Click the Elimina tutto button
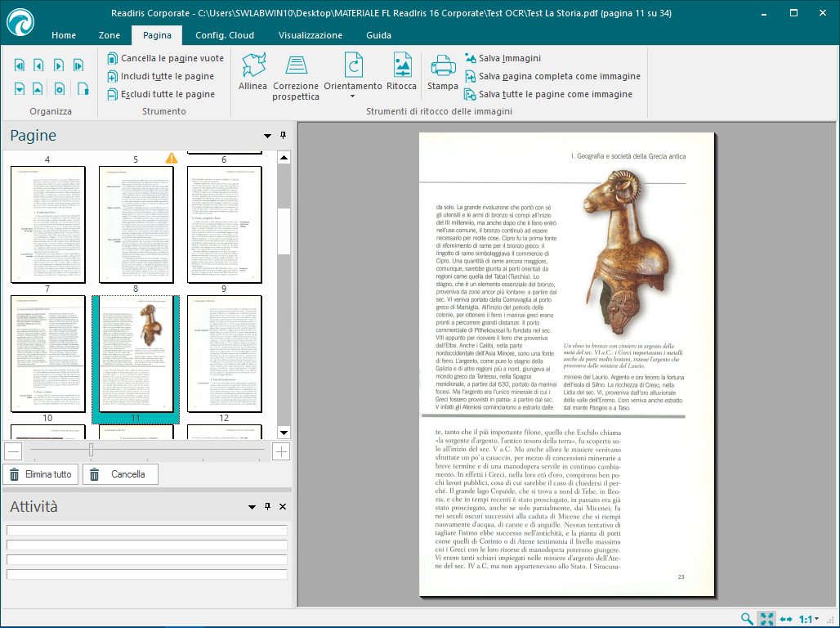 pyautogui.click(x=41, y=474)
